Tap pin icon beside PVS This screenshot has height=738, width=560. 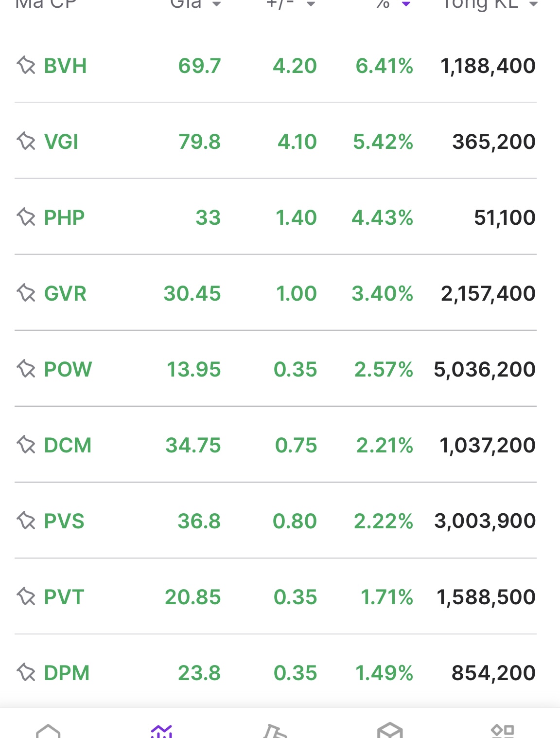coord(26,521)
